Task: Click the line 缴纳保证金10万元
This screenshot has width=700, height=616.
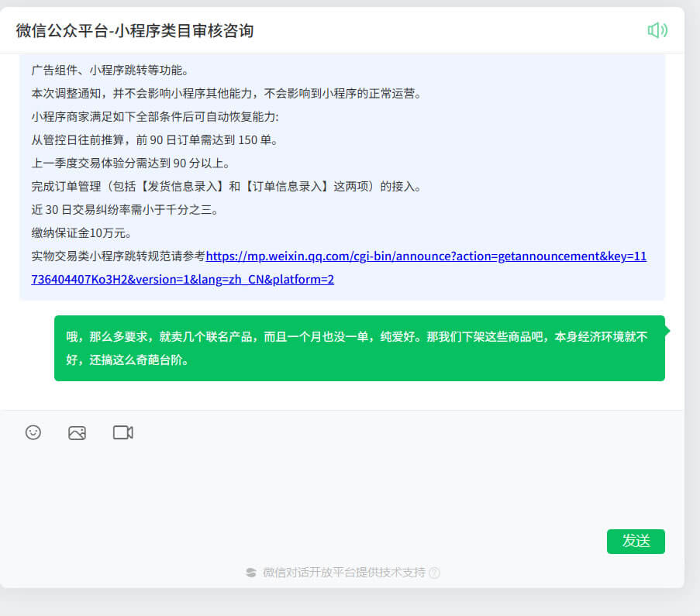Action: [81, 233]
